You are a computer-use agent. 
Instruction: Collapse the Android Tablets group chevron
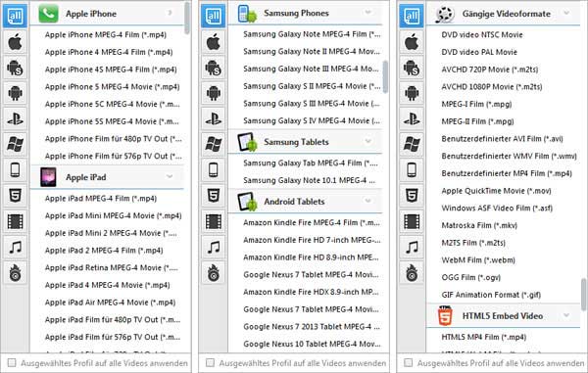367,201
